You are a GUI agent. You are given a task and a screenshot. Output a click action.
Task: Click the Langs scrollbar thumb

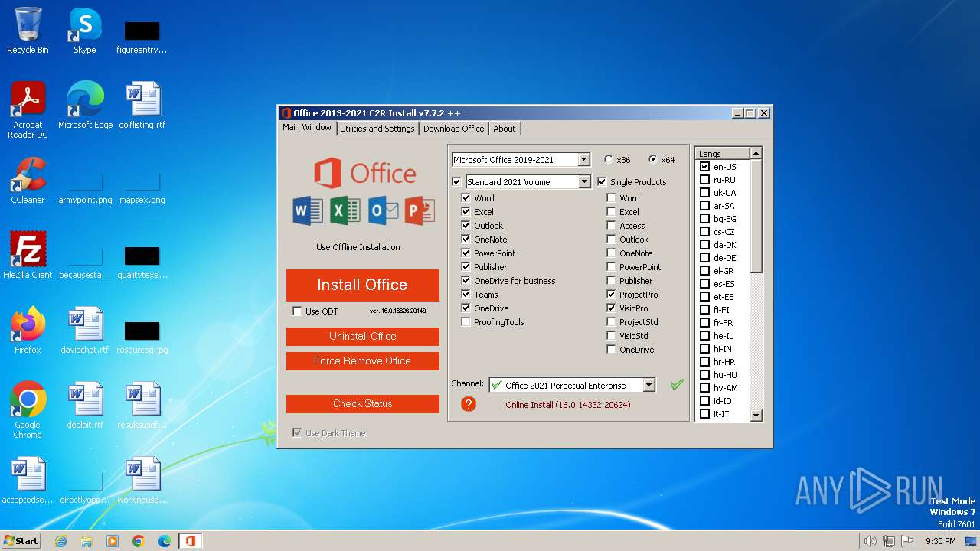click(756, 216)
